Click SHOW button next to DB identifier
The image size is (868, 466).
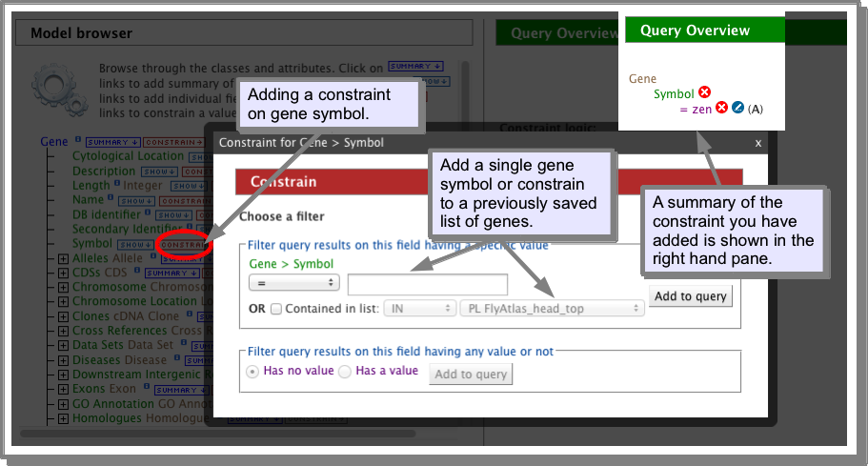tap(174, 215)
